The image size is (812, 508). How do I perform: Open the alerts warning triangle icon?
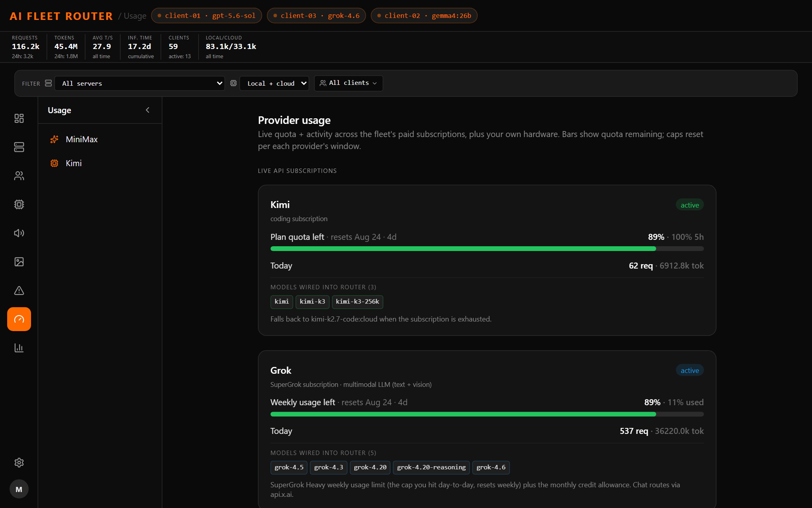(19, 290)
